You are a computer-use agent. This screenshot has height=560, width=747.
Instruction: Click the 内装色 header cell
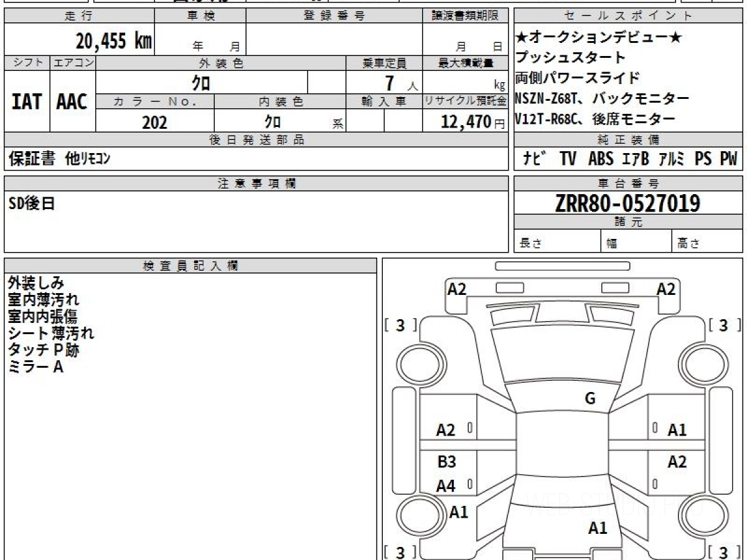coord(280,101)
